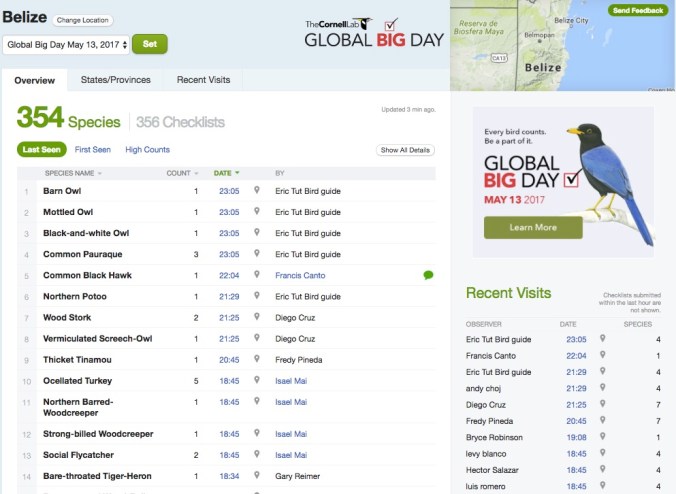
Task: Click location pin for Barn Owl row
Action: (257, 191)
